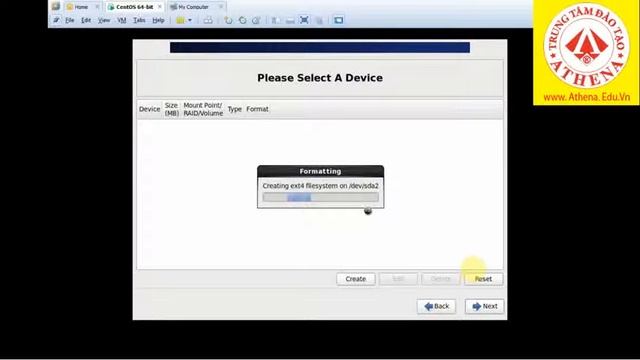Image resolution: width=640 pixels, height=360 pixels.
Task: Click the Mount Point/RAID/Volume column header
Action: [x=203, y=109]
